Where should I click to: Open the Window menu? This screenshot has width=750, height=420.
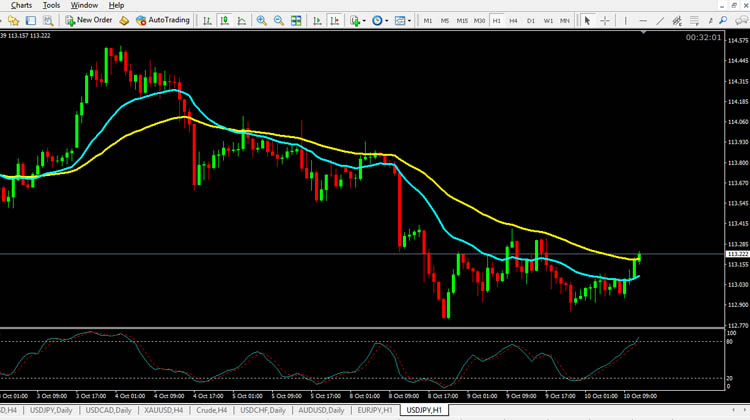pos(84,5)
